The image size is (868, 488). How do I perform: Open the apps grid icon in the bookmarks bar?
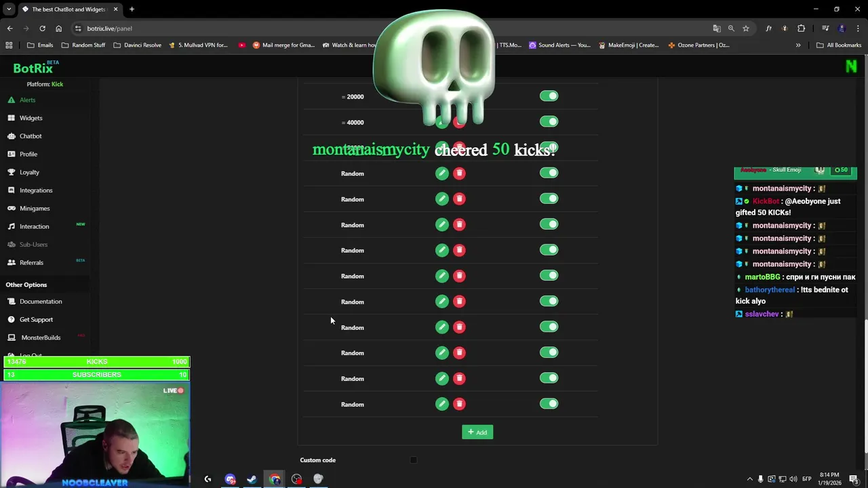[x=9, y=45]
